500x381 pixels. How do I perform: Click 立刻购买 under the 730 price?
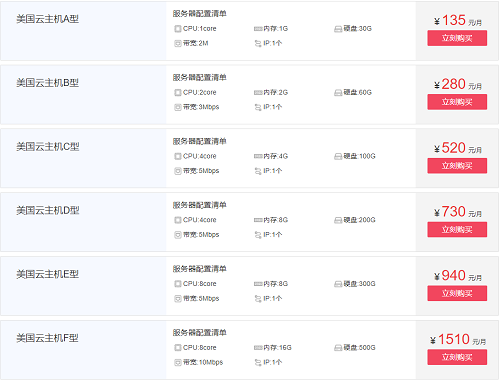457,229
